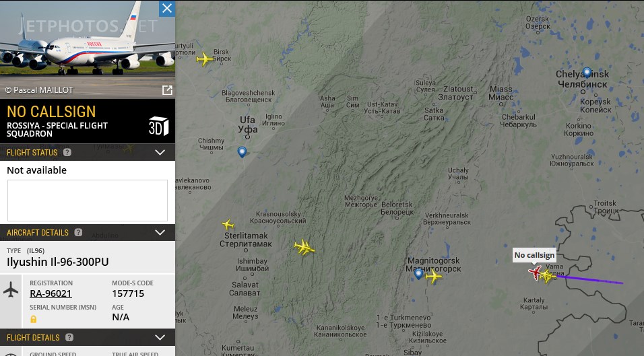Click Flight Details help question mark

point(69,338)
